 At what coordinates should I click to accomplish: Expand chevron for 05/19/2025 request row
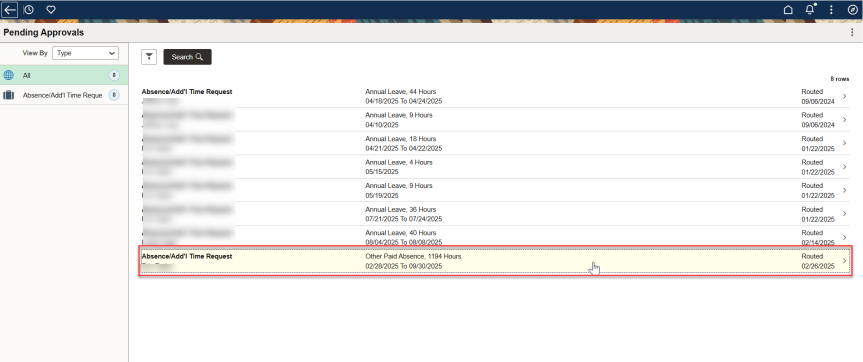click(x=845, y=190)
